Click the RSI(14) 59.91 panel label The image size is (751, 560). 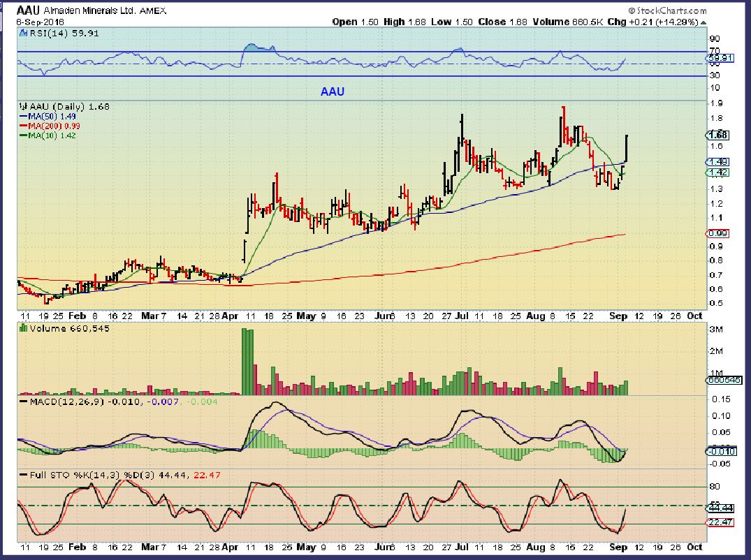point(64,33)
